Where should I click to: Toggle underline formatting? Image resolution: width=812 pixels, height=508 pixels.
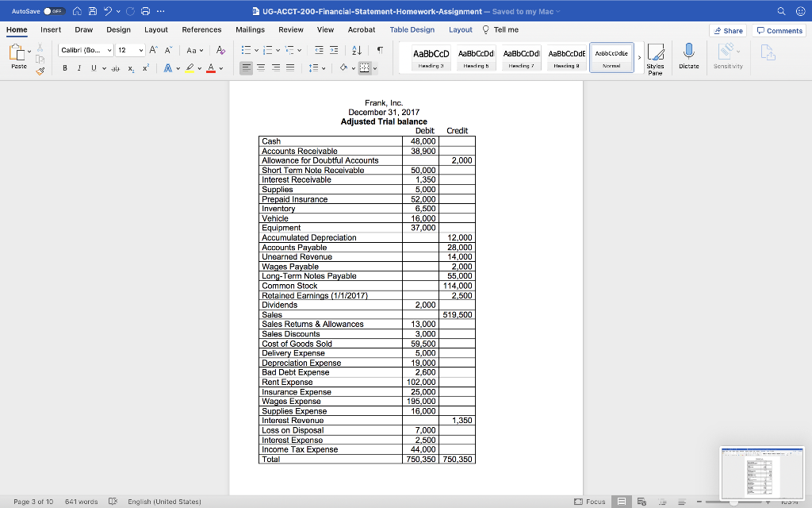(x=94, y=68)
